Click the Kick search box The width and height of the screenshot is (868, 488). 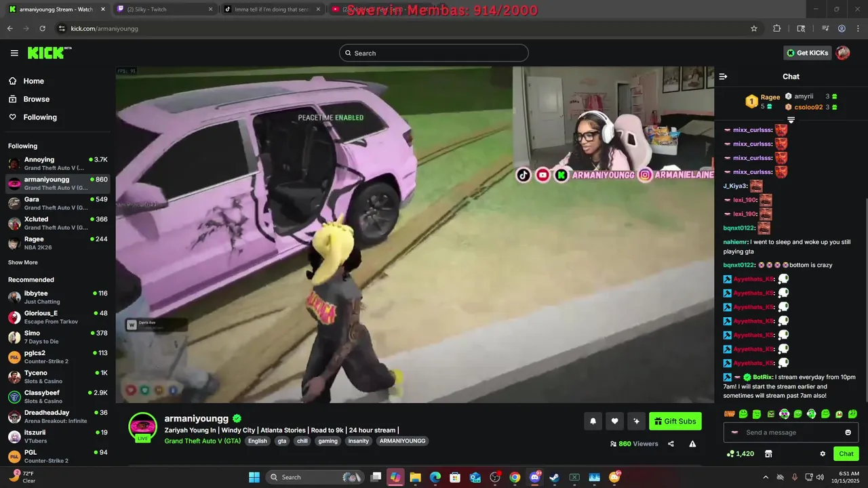tap(434, 53)
